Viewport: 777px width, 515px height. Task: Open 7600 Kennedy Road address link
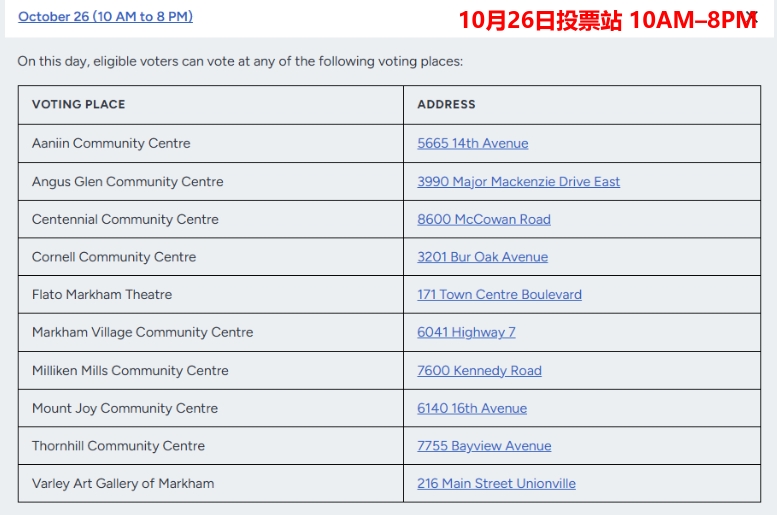(479, 370)
